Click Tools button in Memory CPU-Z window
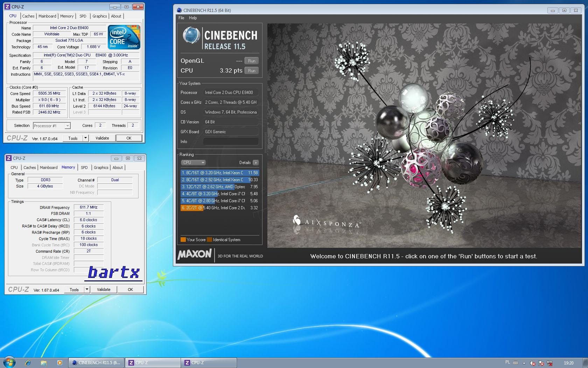This screenshot has height=368, width=588. pos(74,289)
